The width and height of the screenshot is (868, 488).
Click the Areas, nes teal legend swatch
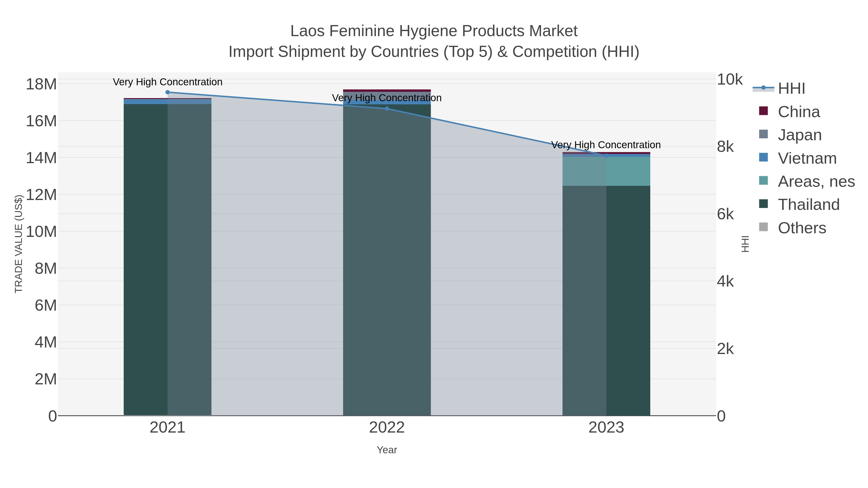[x=763, y=180]
